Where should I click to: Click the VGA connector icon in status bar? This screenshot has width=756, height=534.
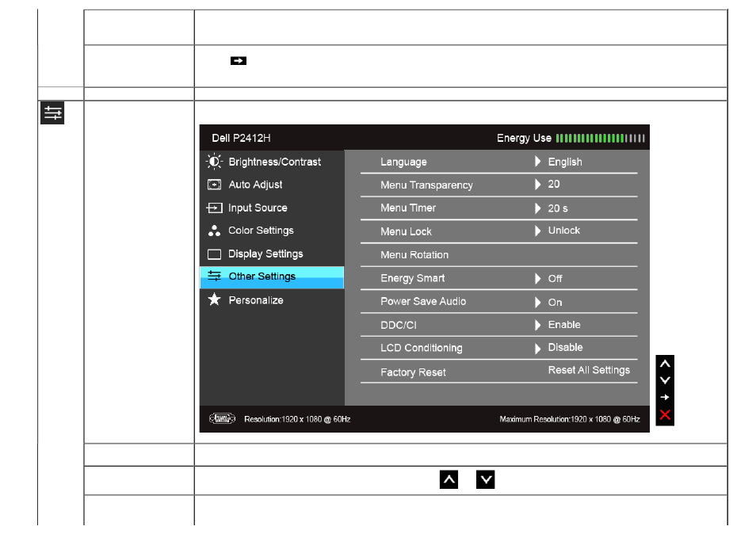point(222,419)
